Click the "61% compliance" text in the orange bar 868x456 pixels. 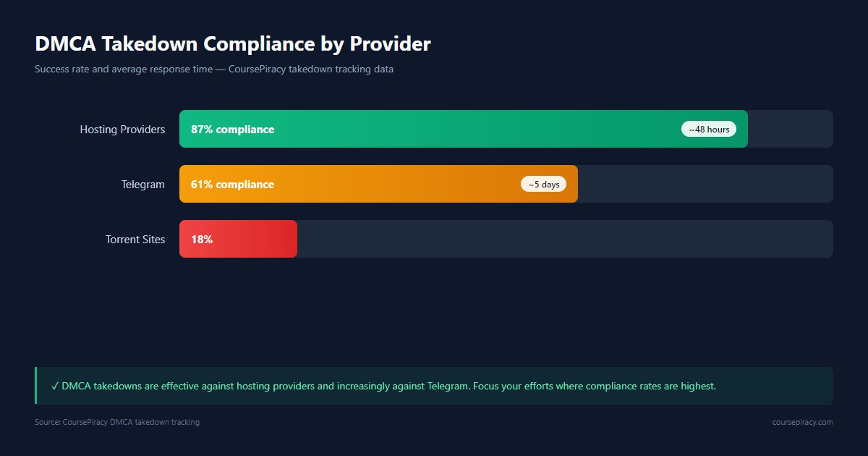[232, 185]
